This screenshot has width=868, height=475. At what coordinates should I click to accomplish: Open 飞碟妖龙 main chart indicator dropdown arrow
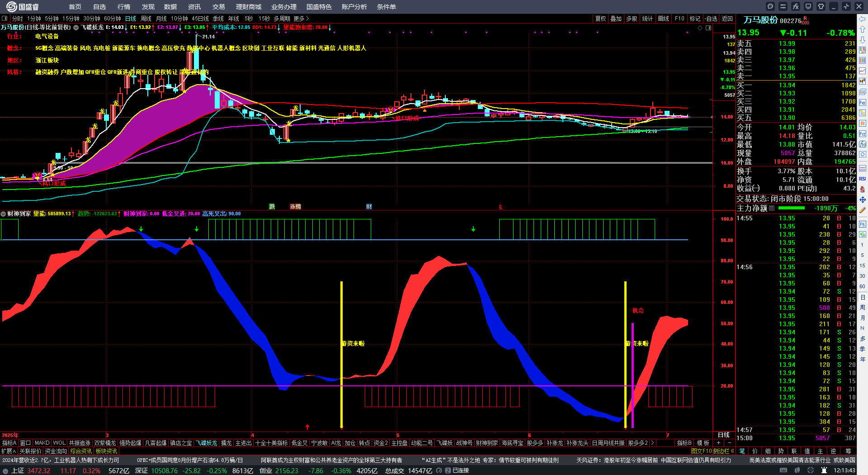76,28
